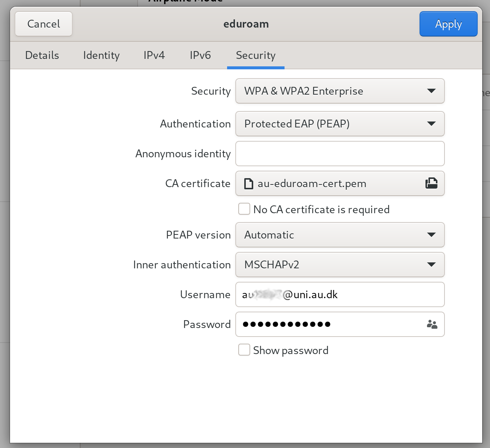Open the MSCHAPv2 inner authentication dropdown
The height and width of the screenshot is (448, 490).
(340, 265)
